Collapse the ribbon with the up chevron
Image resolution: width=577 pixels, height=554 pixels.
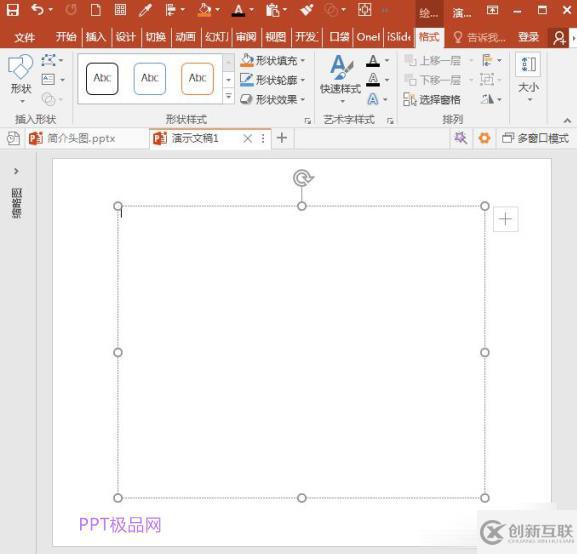click(567, 120)
